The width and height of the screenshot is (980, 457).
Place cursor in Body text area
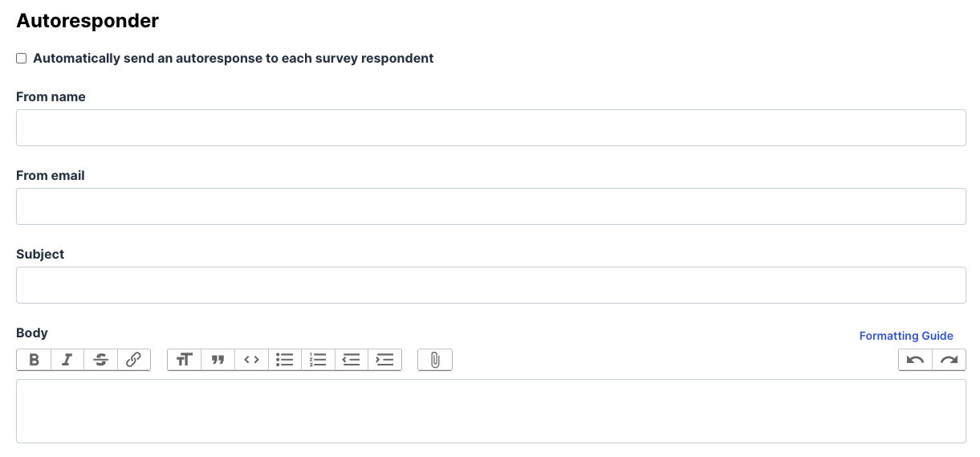click(491, 411)
